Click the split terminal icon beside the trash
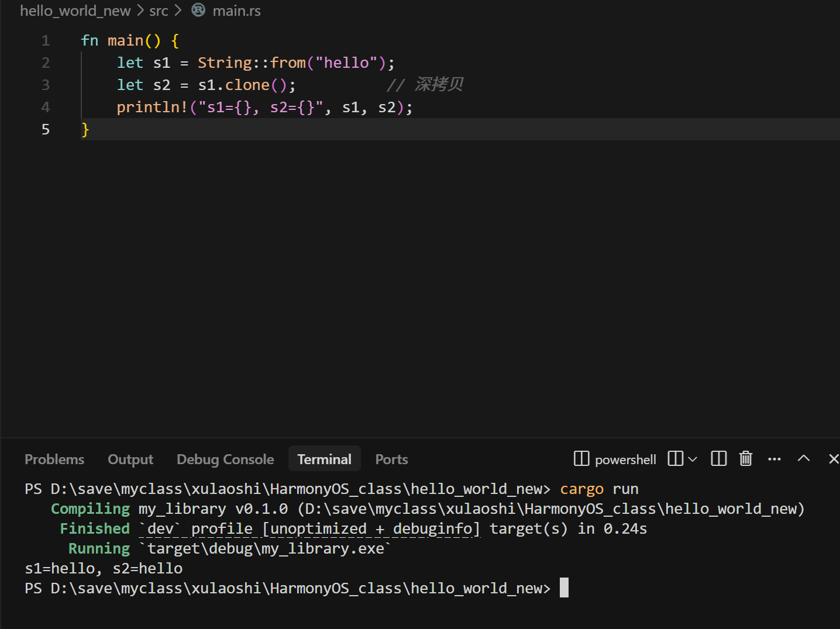 click(x=719, y=459)
